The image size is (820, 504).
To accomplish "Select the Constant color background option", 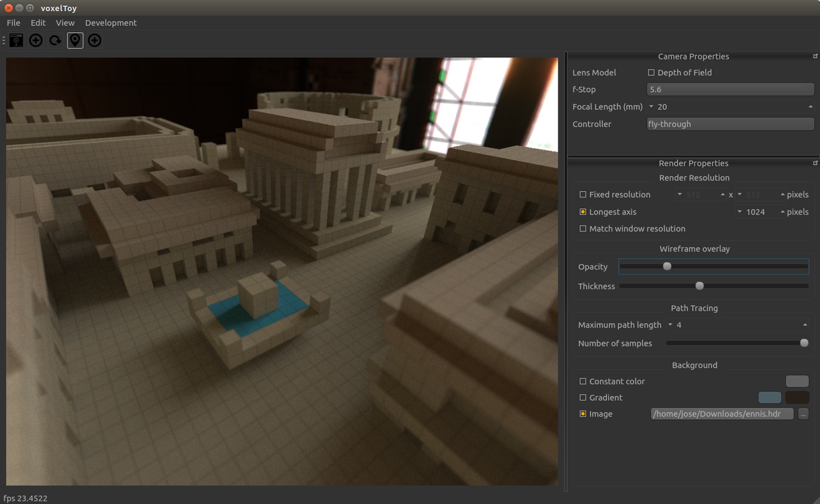I will [583, 381].
